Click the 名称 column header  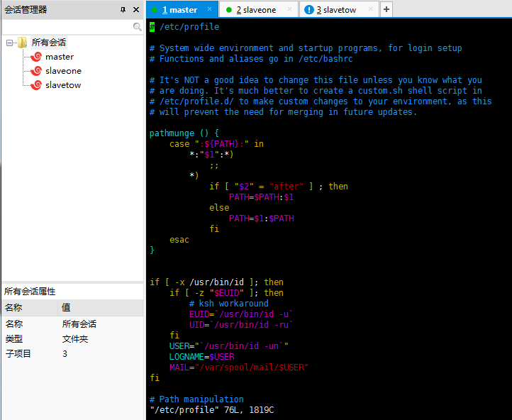(30, 308)
